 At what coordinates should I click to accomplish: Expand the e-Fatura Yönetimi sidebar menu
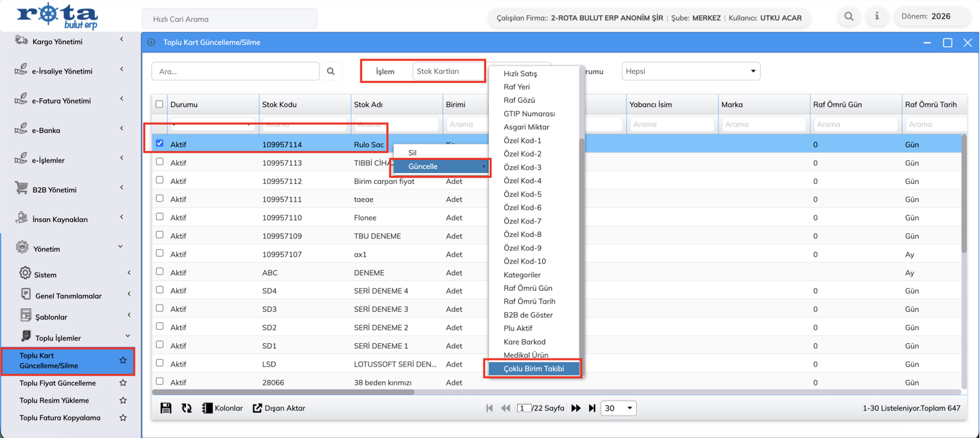pos(68,101)
